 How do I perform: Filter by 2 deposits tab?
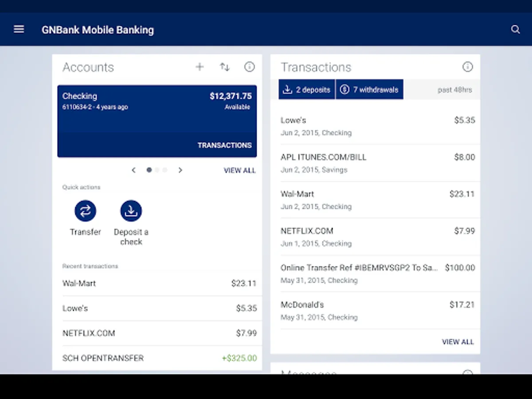pos(307,90)
